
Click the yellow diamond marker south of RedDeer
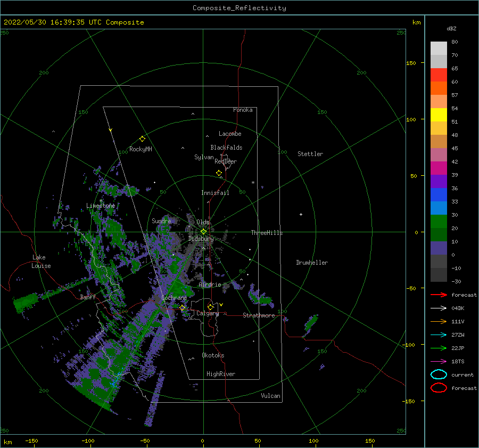click(x=219, y=173)
